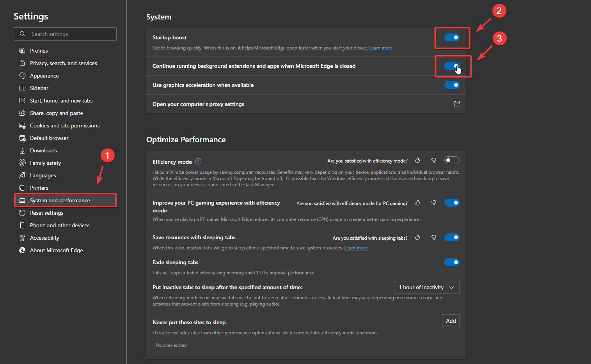The image size is (591, 364).
Task: Open proxy settings external link icon
Action: tap(456, 104)
